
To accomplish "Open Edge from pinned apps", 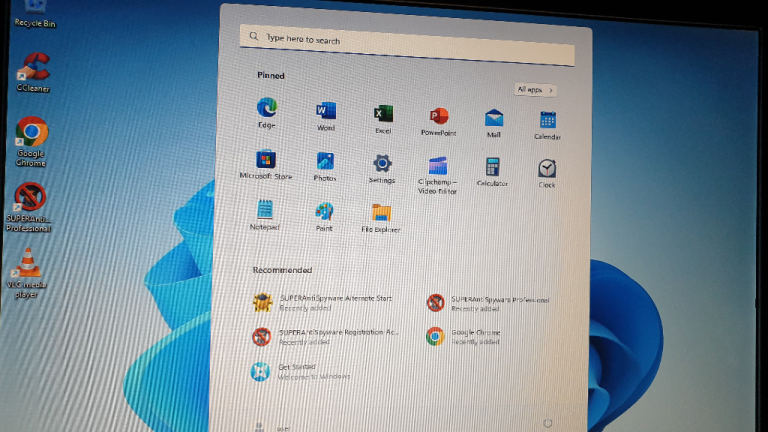I will pos(267,108).
